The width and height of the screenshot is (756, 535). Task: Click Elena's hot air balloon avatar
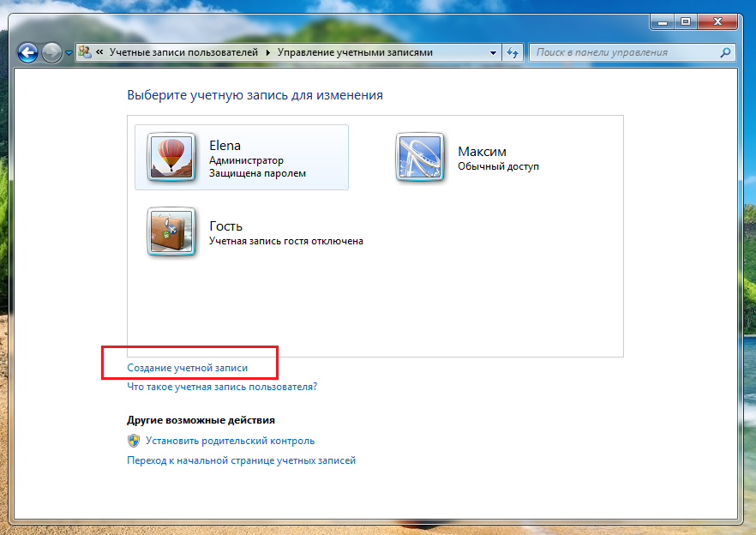click(171, 157)
